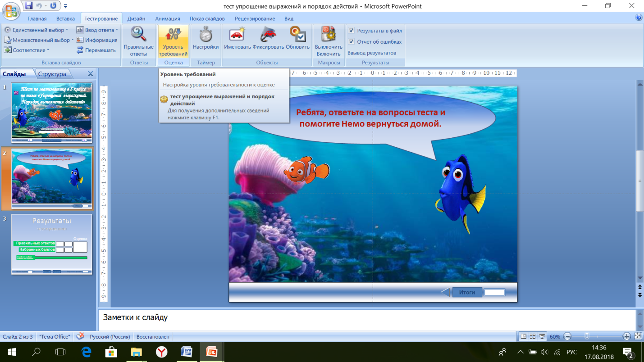644x362 pixels.
Task: Open the Customize Quick Access Toolbar dropdown
Action: click(66, 6)
